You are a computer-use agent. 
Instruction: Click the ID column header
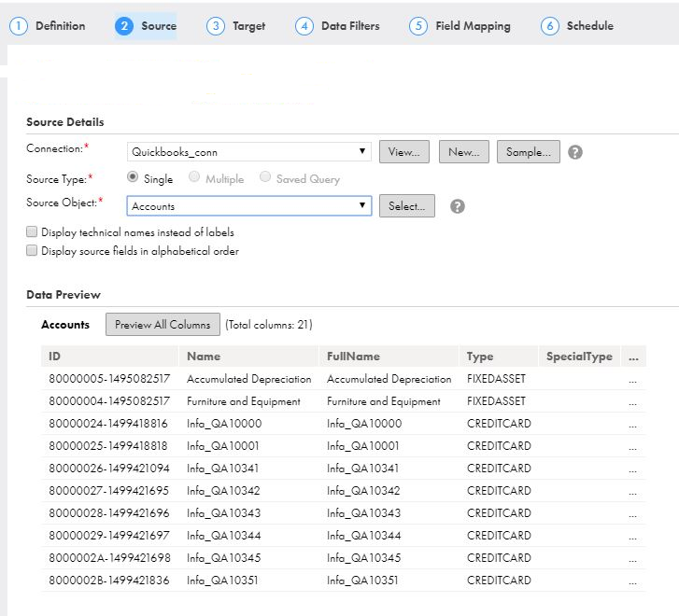coord(109,357)
